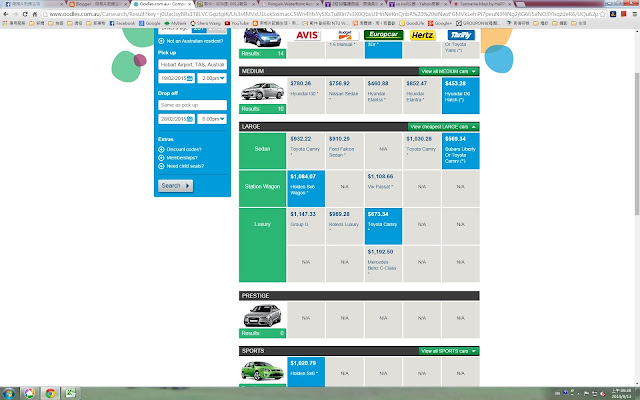Click plus icon beside Discount codes

(161, 149)
